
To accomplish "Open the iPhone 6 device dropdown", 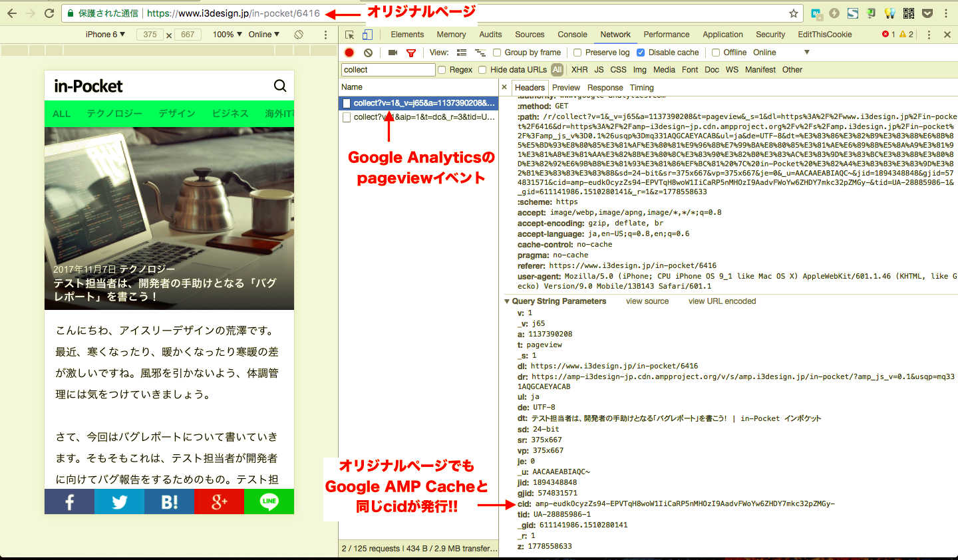I will click(x=105, y=35).
